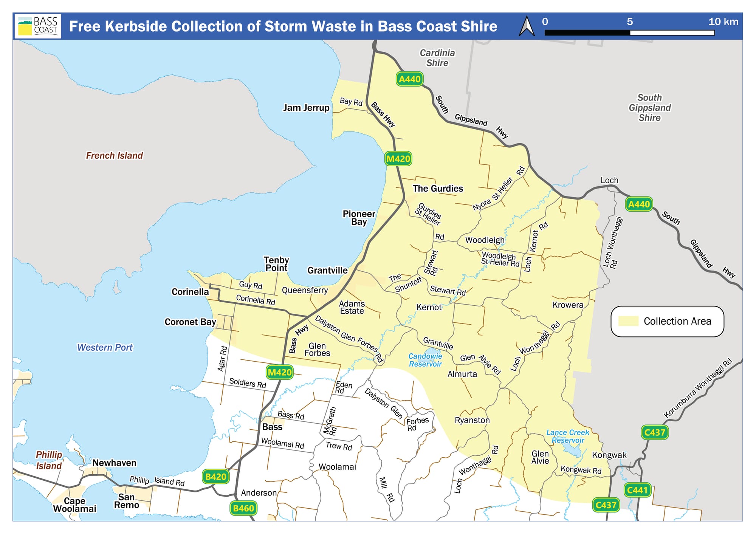Click the Agar Rd label
Screen dimensions: 756x534
(222, 359)
